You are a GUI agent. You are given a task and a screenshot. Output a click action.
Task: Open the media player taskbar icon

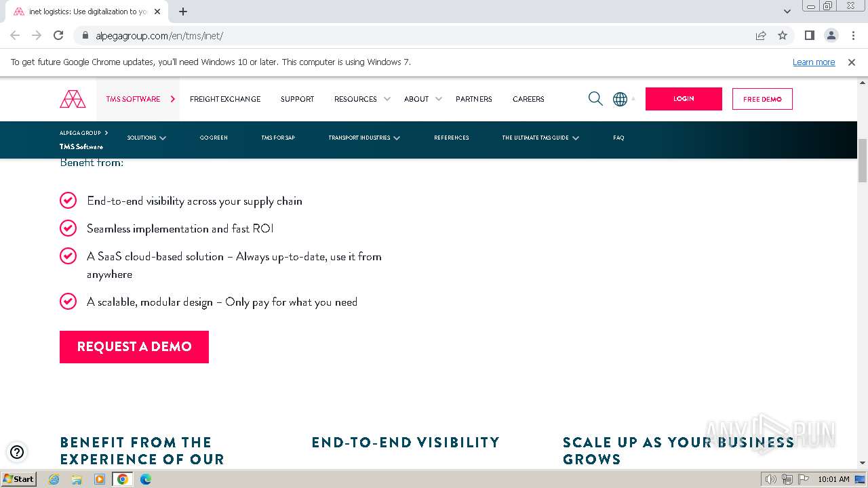point(100,479)
